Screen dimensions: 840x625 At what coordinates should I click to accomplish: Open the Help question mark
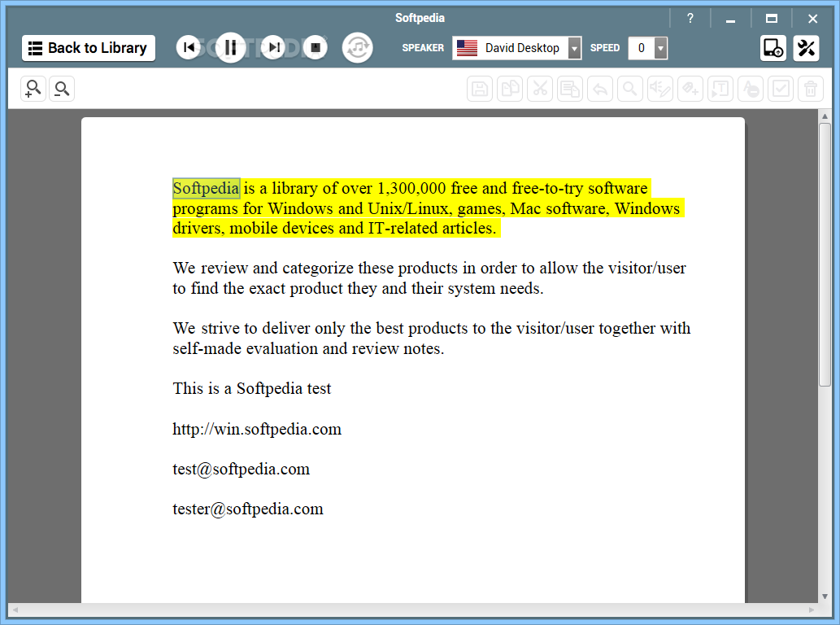click(690, 19)
